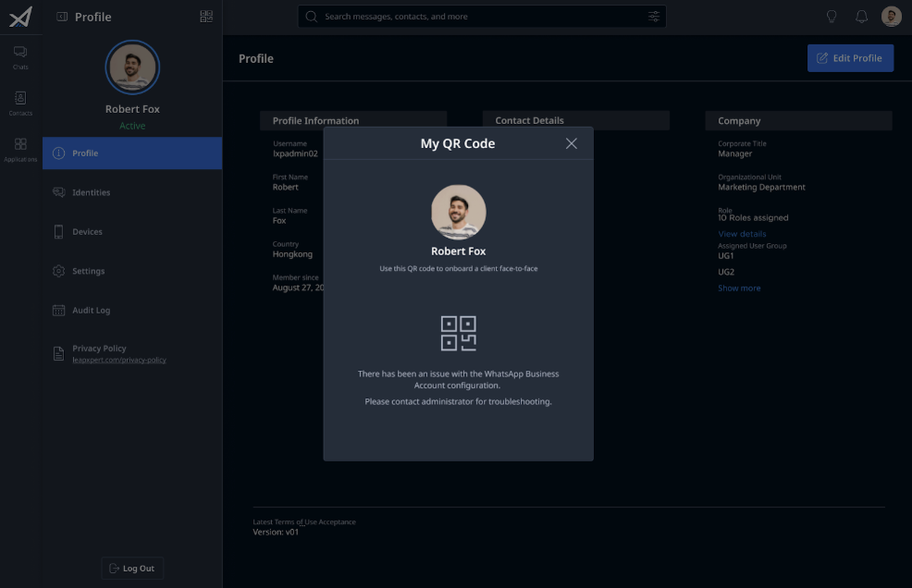Click the Active status label
This screenshot has width=912, height=588.
132,126
